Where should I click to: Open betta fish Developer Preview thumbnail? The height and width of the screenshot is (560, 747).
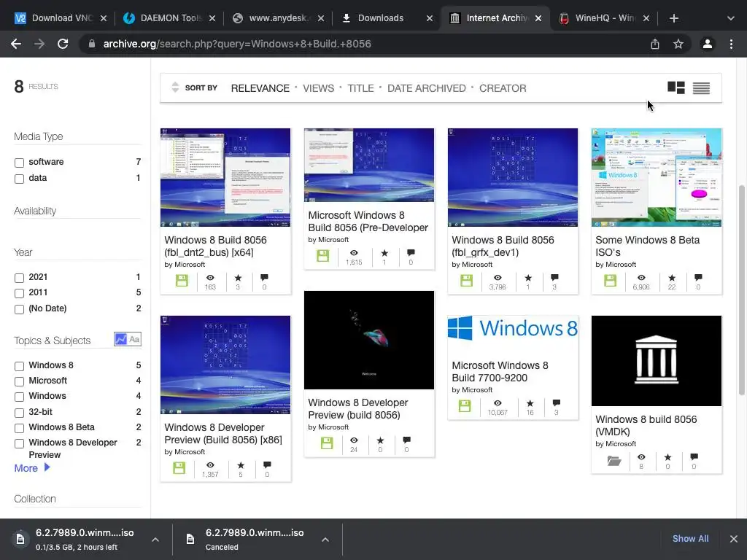click(x=369, y=340)
